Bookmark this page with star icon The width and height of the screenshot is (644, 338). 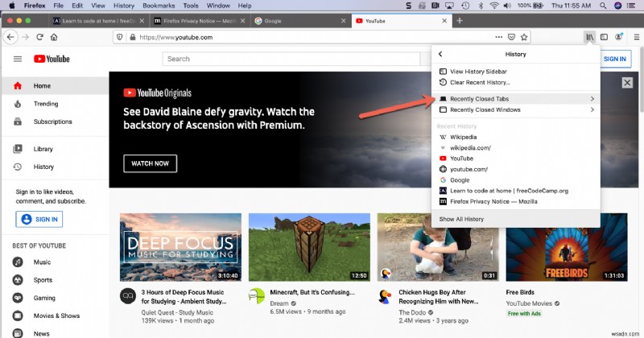[x=524, y=37]
